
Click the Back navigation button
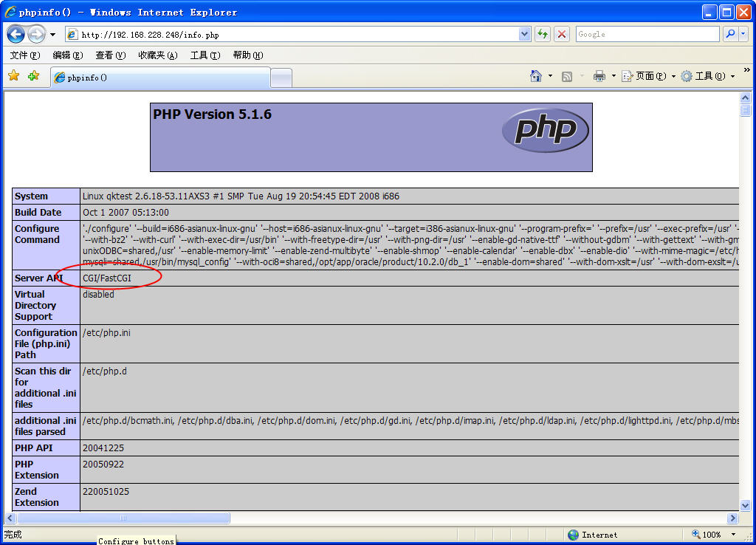coord(16,34)
